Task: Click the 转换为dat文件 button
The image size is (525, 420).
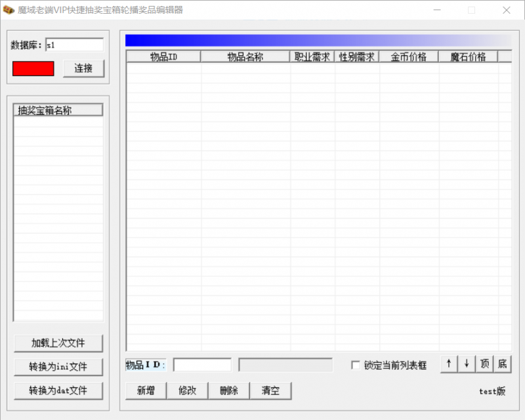Action: [58, 390]
